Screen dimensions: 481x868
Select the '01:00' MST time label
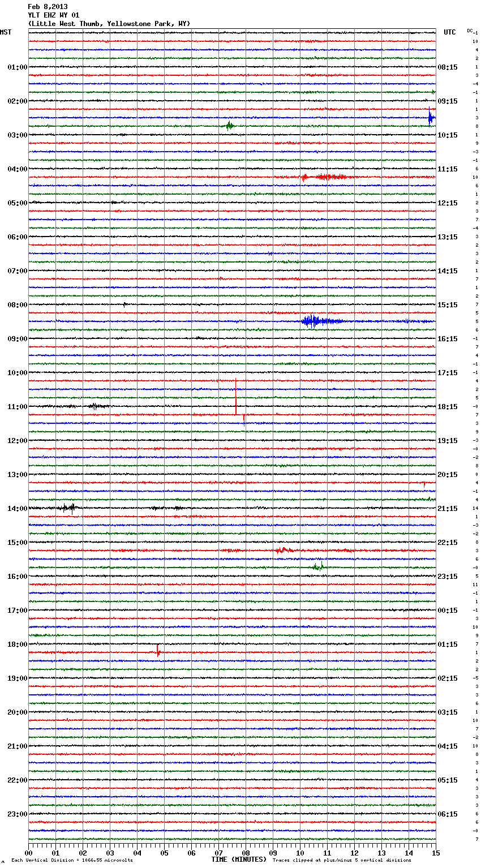18,67
